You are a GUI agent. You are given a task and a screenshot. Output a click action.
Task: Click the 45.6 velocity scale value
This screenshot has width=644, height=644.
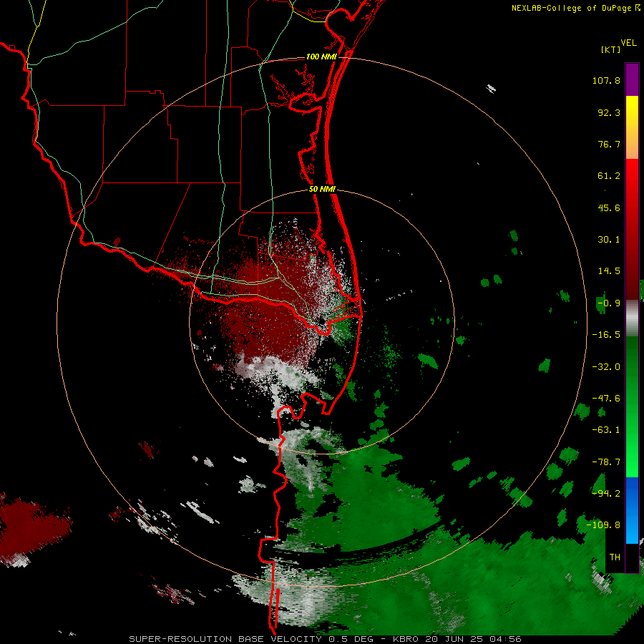coord(609,208)
